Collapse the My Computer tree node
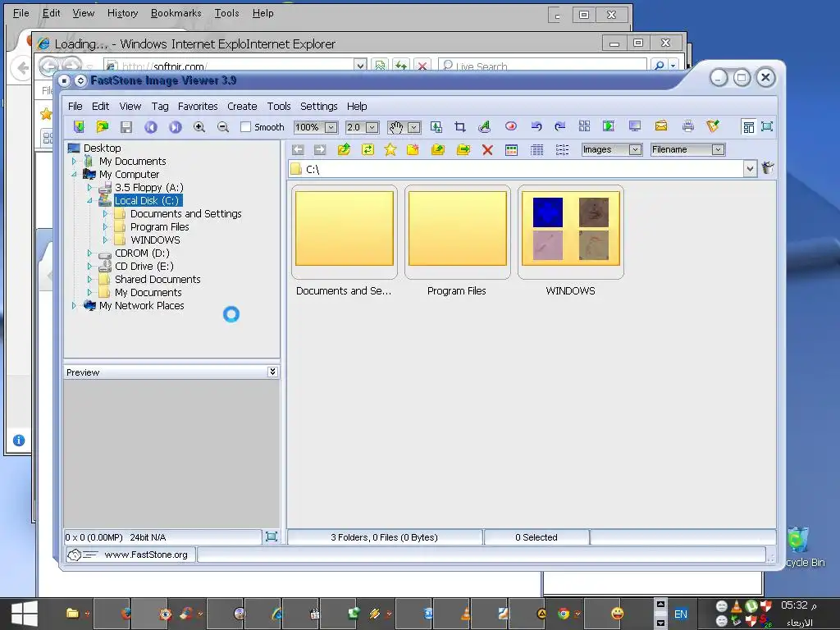Screen dimensions: 840x630 74,174
